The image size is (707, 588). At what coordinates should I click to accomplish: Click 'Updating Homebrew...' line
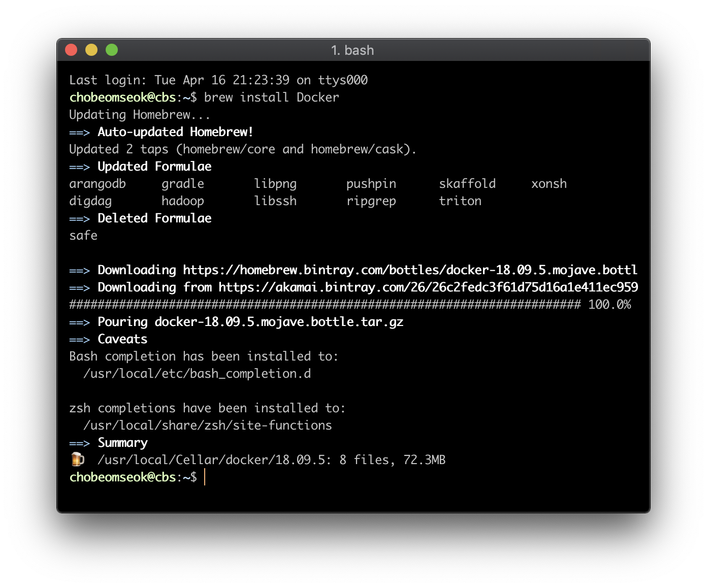(x=140, y=115)
